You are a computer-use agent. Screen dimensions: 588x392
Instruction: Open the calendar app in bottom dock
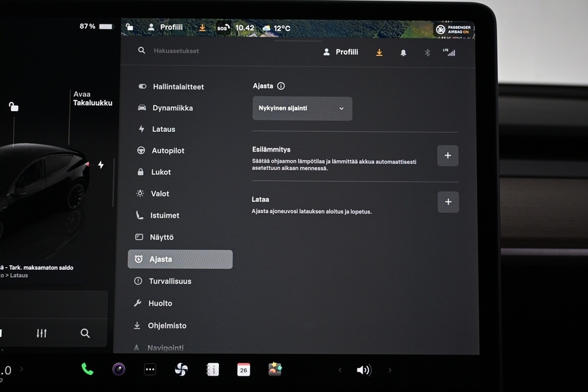click(x=243, y=369)
